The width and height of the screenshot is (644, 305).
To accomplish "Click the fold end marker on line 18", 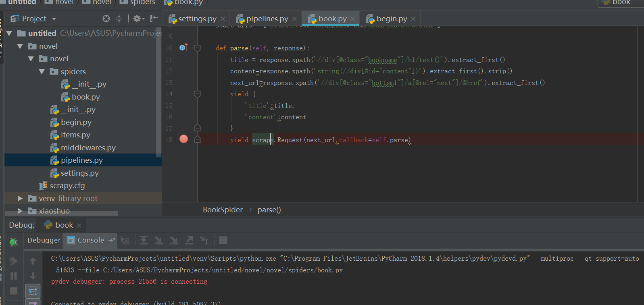I will pos(197,139).
